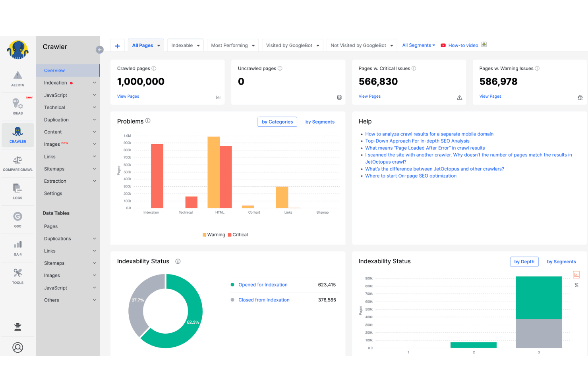
Task: Open Closed from Indexation pages
Action: coord(264,300)
